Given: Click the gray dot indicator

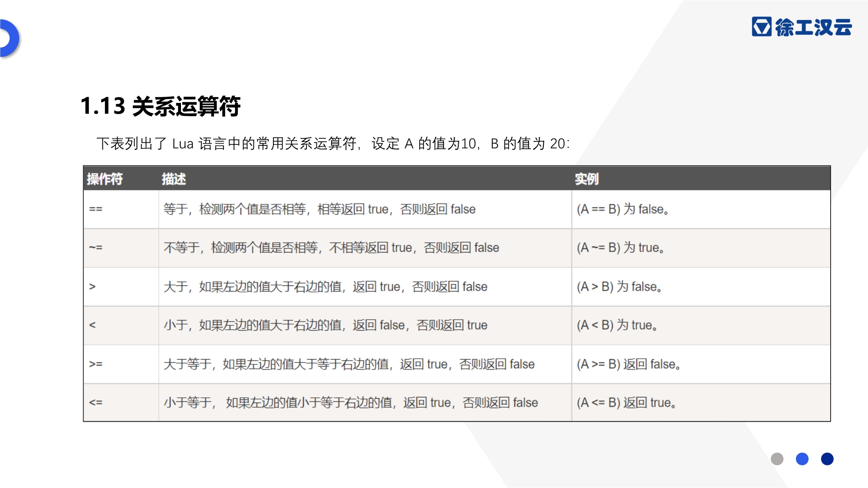Looking at the screenshot, I should coord(777,459).
